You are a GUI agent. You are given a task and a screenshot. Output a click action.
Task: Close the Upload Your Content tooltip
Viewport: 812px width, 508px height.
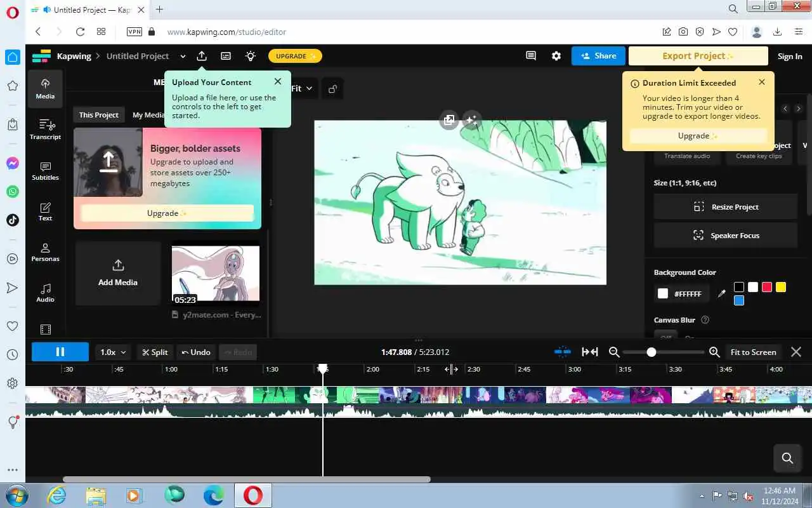click(x=278, y=81)
